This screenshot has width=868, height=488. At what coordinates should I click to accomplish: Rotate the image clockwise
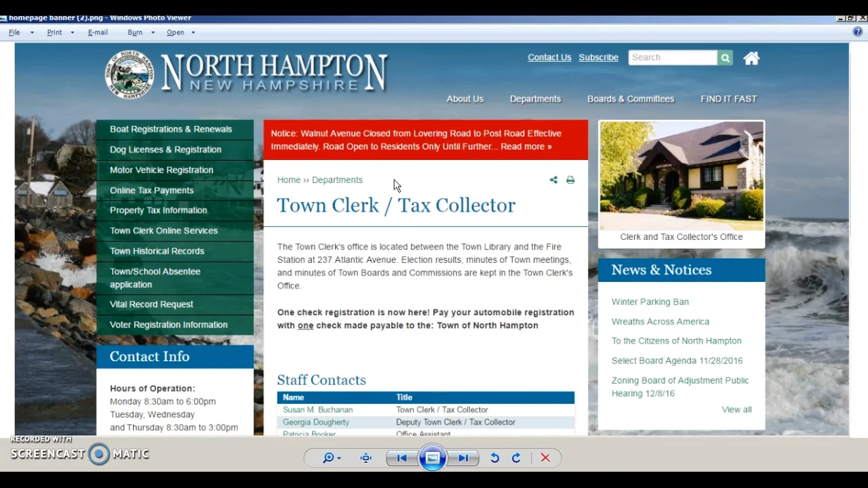[516, 458]
